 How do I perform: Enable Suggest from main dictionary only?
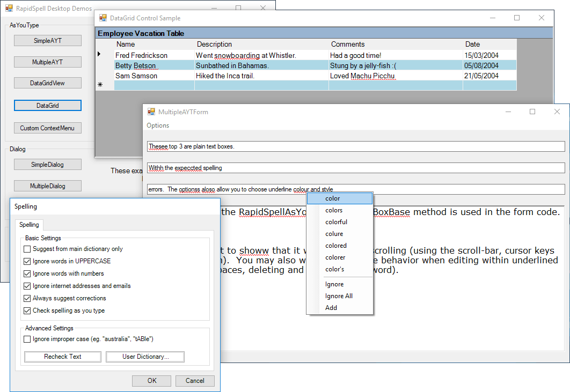point(27,248)
